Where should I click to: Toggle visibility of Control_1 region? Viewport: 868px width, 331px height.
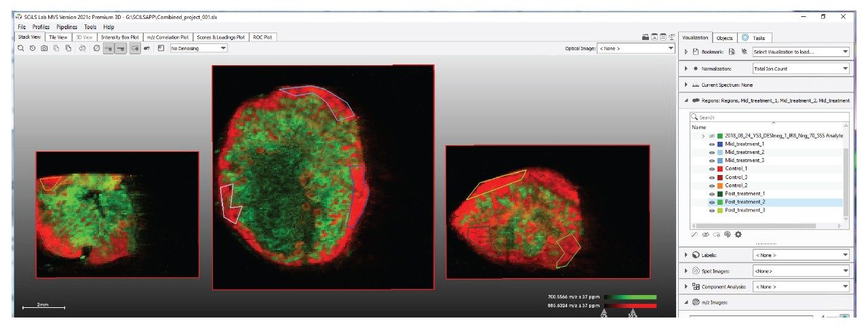(713, 169)
